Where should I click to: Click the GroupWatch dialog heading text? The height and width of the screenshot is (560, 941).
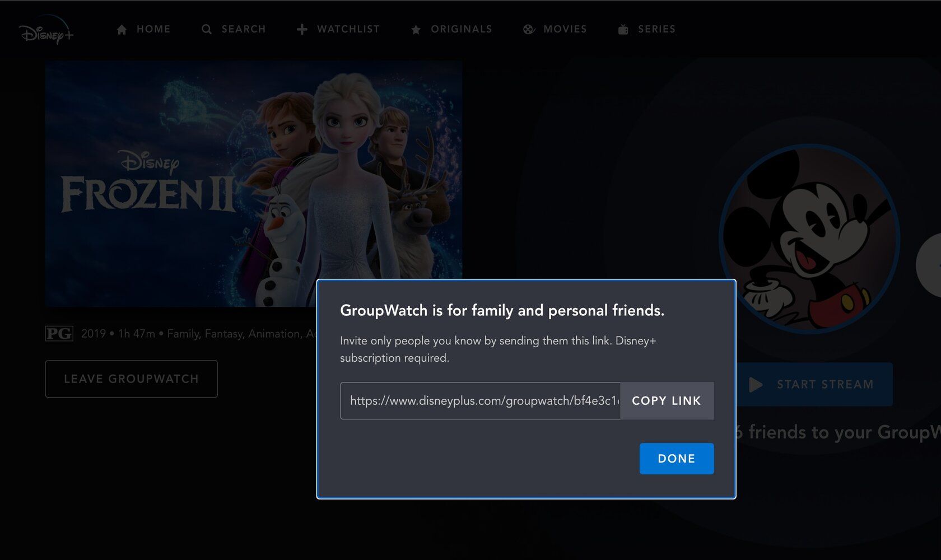pyautogui.click(x=502, y=310)
